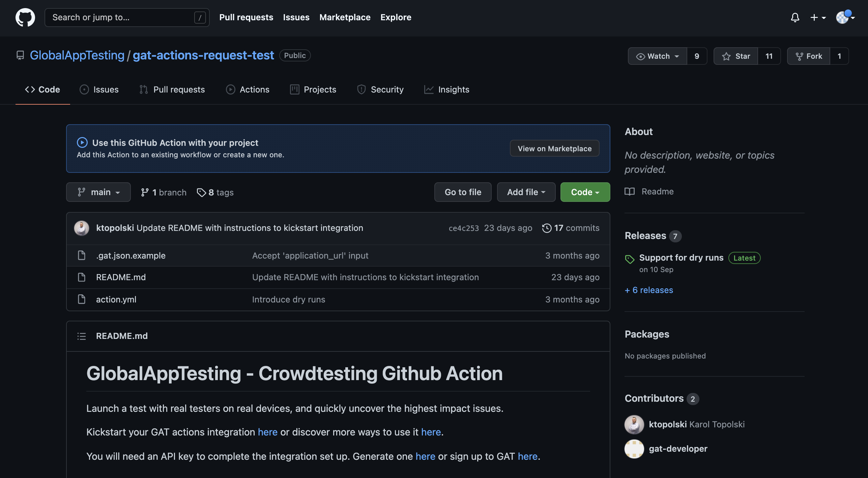Viewport: 868px width, 478px height.
Task: Open the Insights tab
Action: tap(447, 89)
